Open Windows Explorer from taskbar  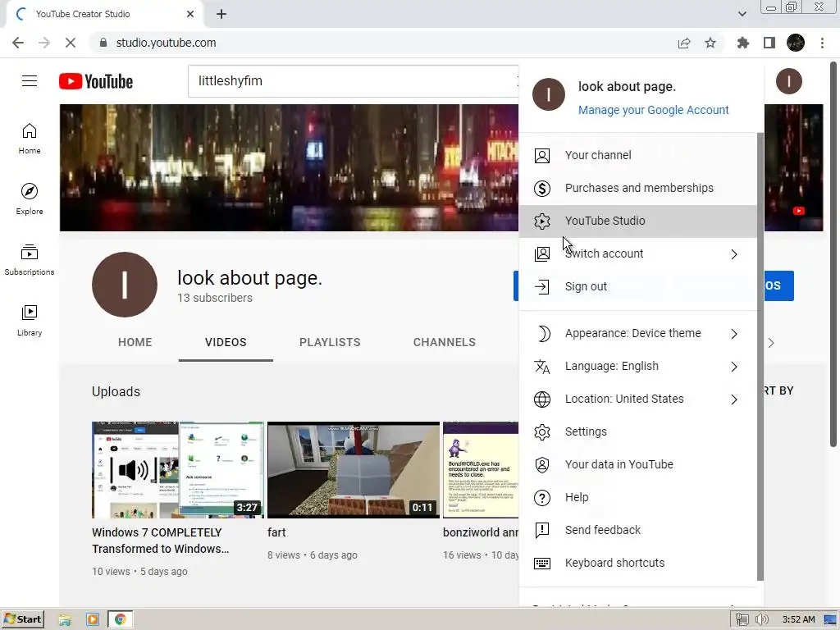pos(65,620)
